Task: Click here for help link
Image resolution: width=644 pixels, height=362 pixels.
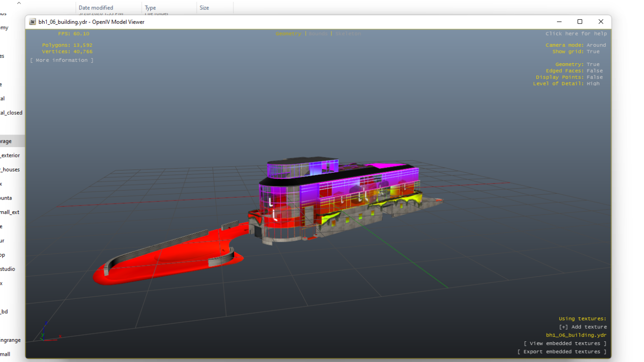Action: [576, 34]
